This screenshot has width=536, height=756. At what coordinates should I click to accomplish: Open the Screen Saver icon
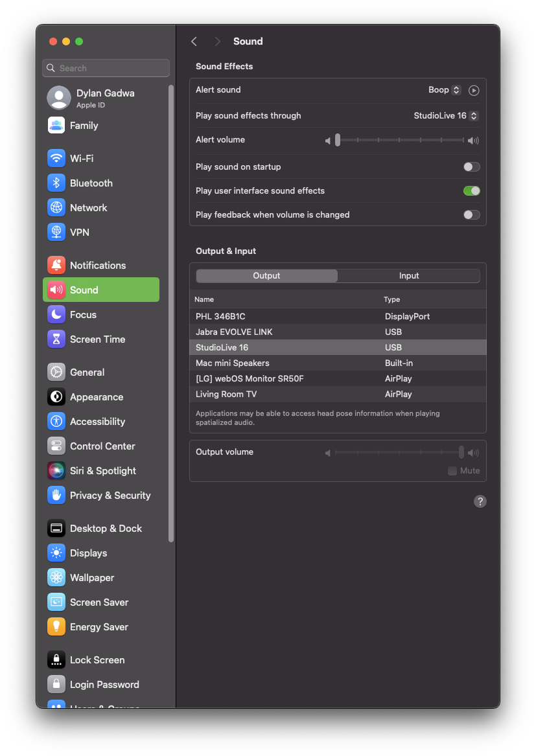(x=56, y=602)
